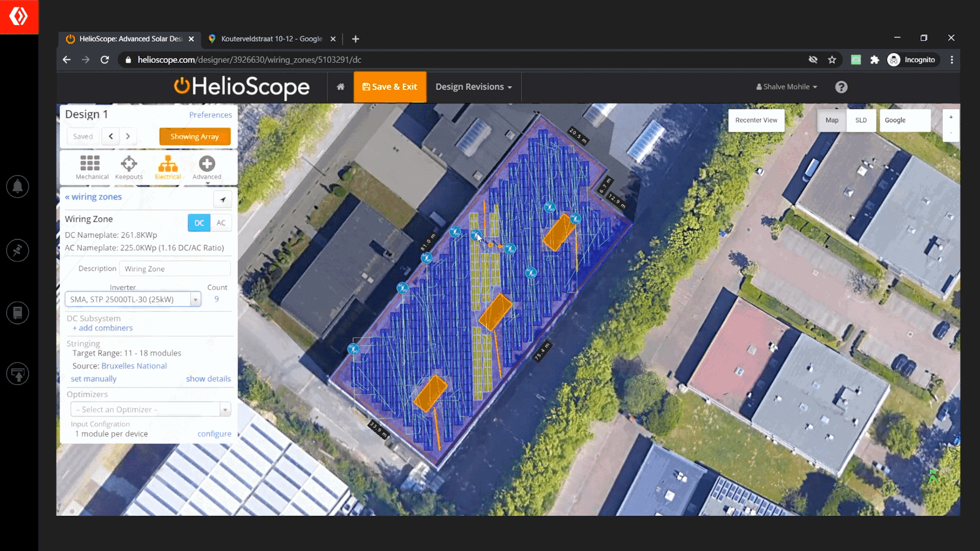
Task: Click set manually stringing link
Action: tap(94, 379)
